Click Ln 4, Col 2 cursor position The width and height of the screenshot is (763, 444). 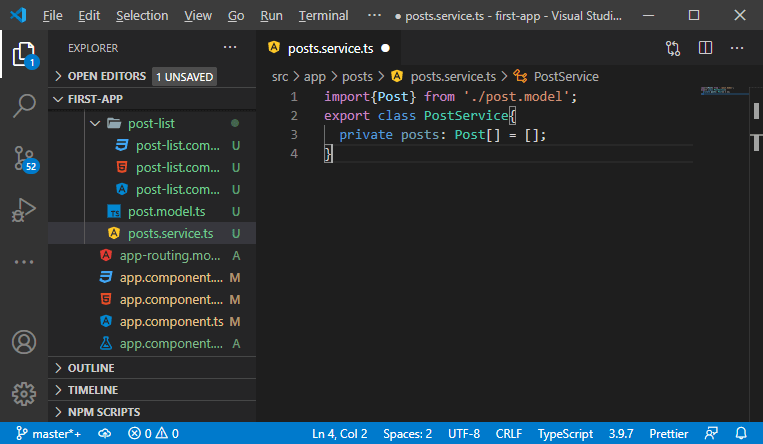(340, 433)
